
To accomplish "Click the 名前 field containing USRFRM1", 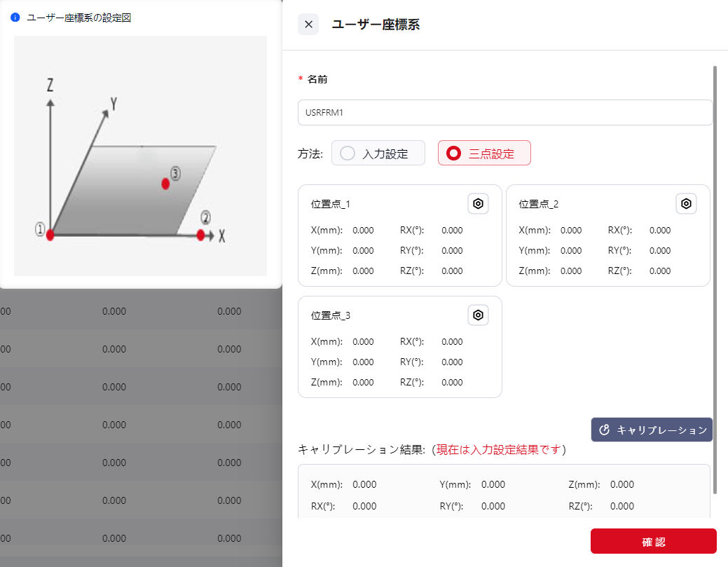I will [504, 112].
